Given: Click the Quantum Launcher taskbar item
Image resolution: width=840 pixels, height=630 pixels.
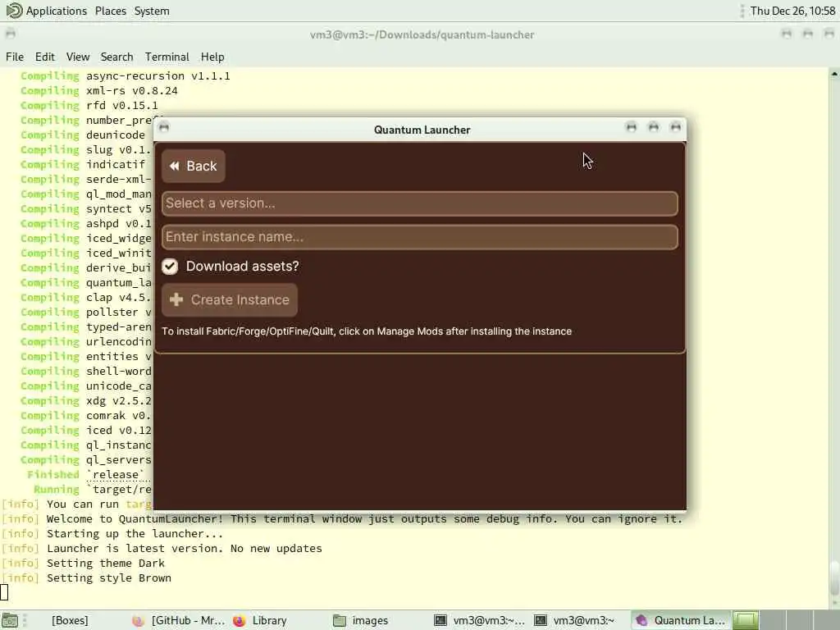Looking at the screenshot, I should (x=680, y=620).
